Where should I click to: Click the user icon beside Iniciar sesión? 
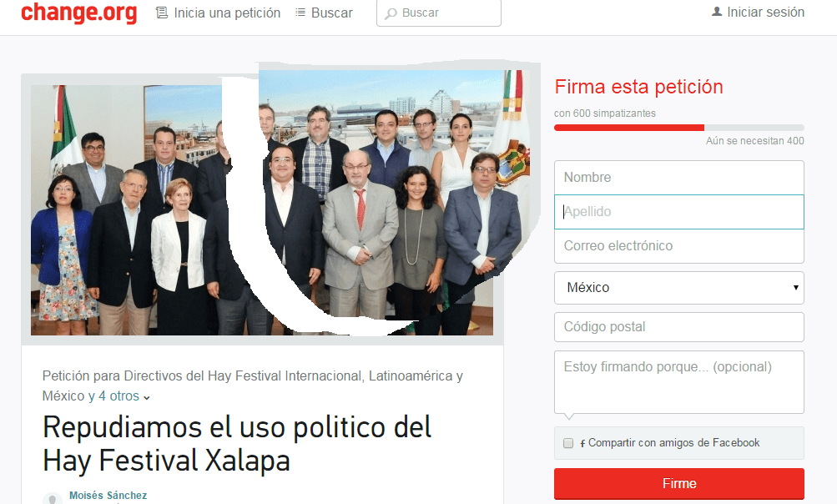[717, 11]
